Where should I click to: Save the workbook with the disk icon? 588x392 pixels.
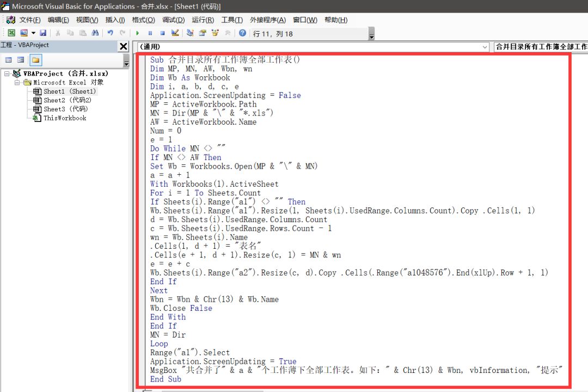tap(43, 33)
